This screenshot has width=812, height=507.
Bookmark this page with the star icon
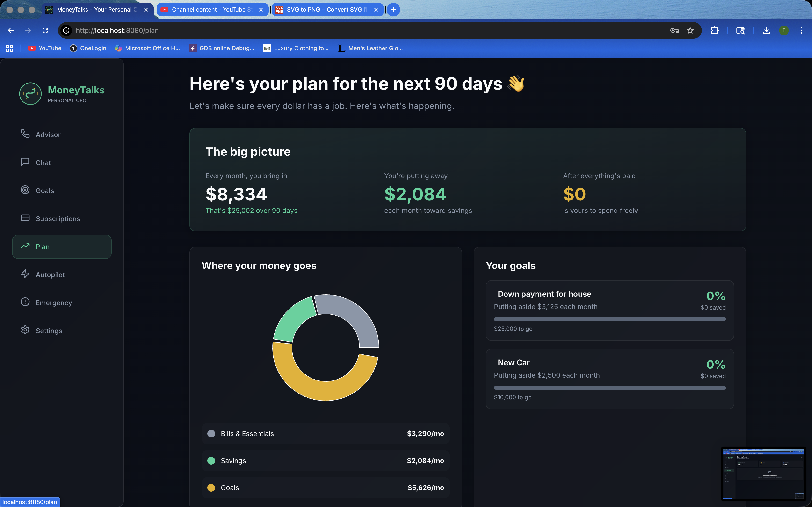coord(690,30)
